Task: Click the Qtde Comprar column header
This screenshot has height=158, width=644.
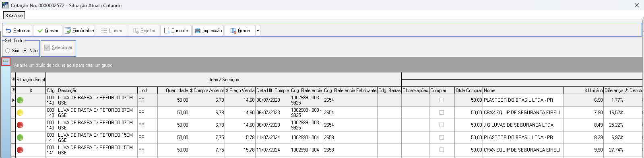Action: 469,90
